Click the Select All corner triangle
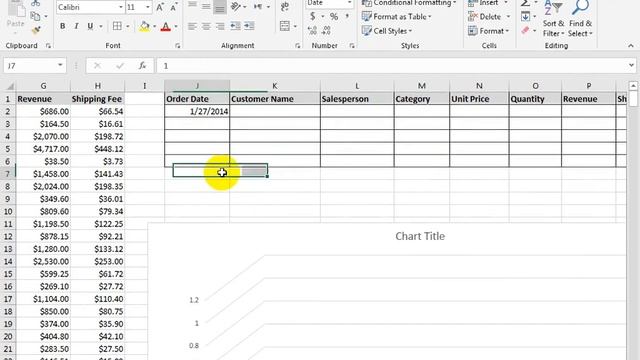This screenshot has height=360, width=640. tap(10, 86)
